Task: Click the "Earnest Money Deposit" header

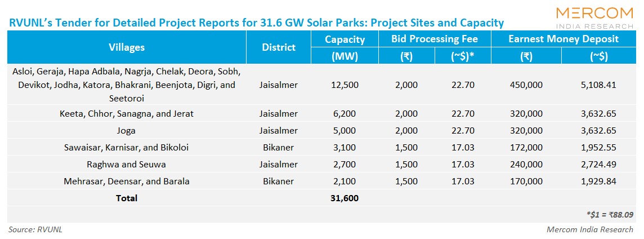Action: pos(563,39)
